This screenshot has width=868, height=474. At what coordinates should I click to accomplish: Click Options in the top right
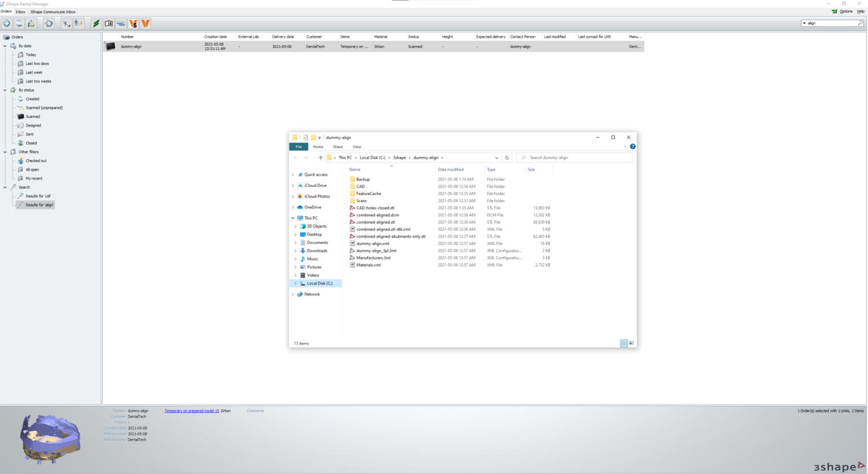(845, 11)
